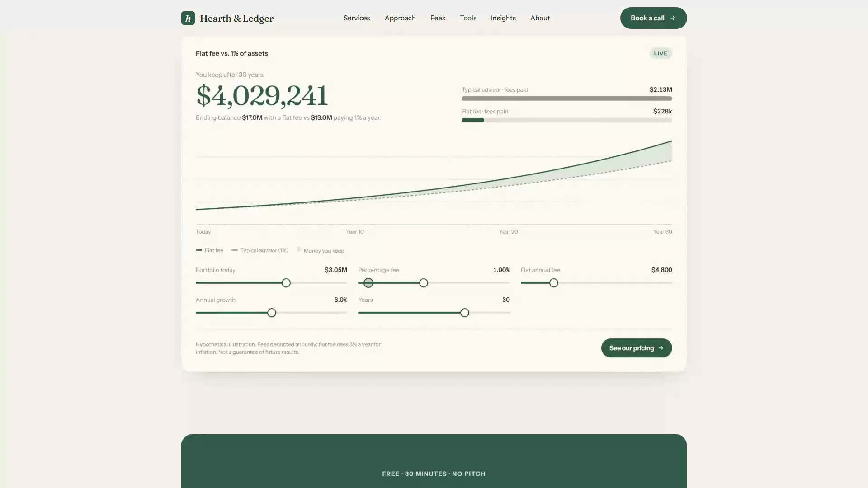This screenshot has width=868, height=488.
Task: Click the Flat fee vs. 1% of assets heading
Action: pos(231,53)
